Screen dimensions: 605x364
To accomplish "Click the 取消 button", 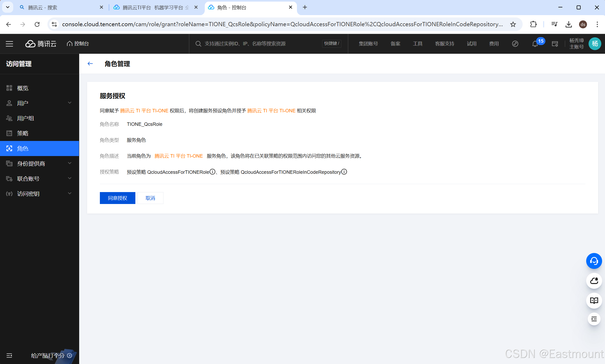I will click(x=150, y=198).
